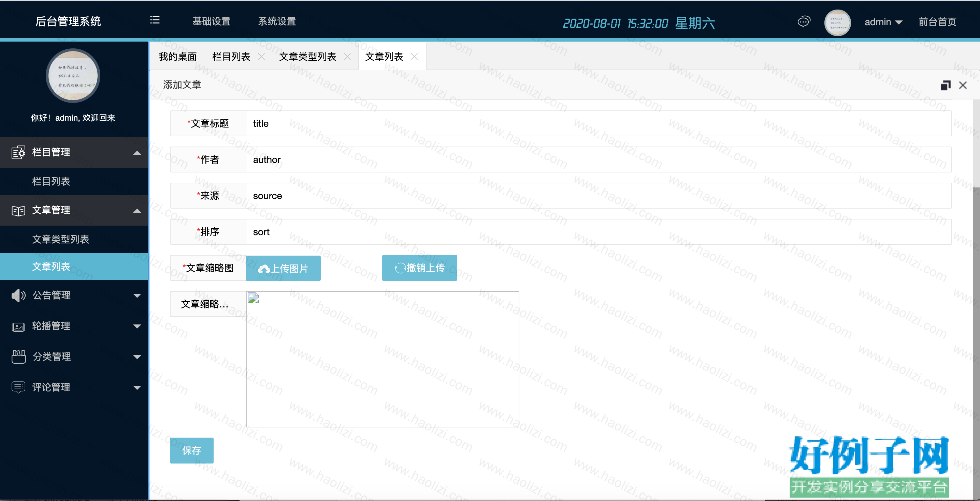
Task: Click the admin avatar in header
Action: 837,22
